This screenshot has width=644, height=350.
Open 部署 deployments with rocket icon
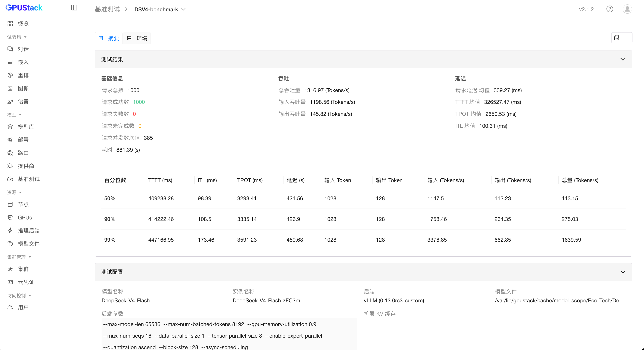(23, 140)
